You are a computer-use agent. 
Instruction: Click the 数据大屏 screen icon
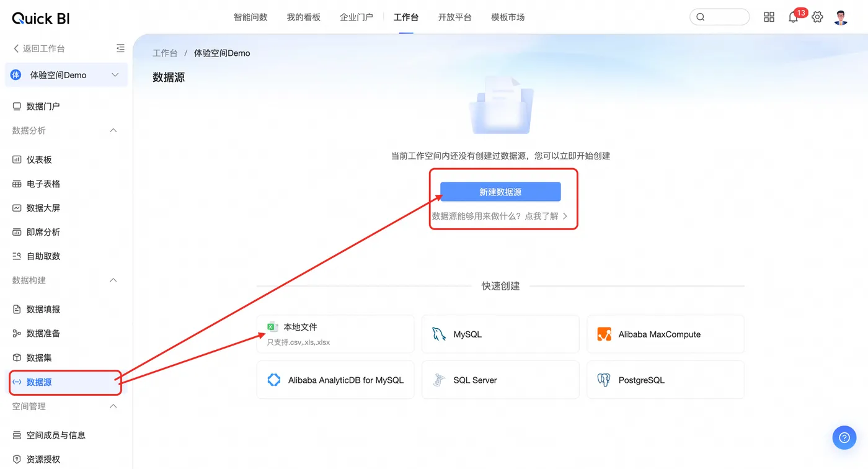click(x=17, y=208)
